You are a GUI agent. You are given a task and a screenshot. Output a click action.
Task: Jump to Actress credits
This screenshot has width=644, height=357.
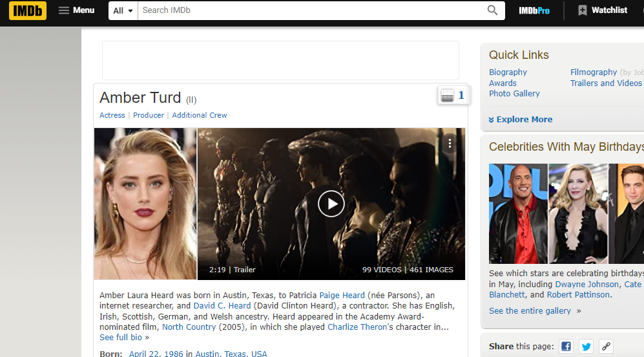coord(112,115)
